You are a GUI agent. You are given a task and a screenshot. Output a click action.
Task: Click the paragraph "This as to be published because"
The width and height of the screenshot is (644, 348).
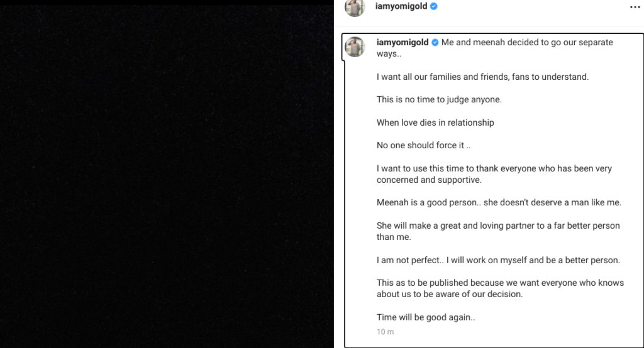click(x=500, y=288)
